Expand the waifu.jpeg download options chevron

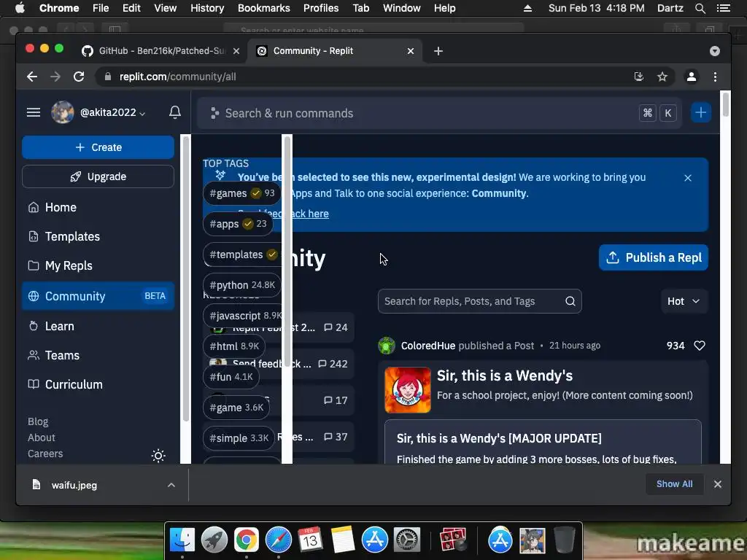click(171, 485)
